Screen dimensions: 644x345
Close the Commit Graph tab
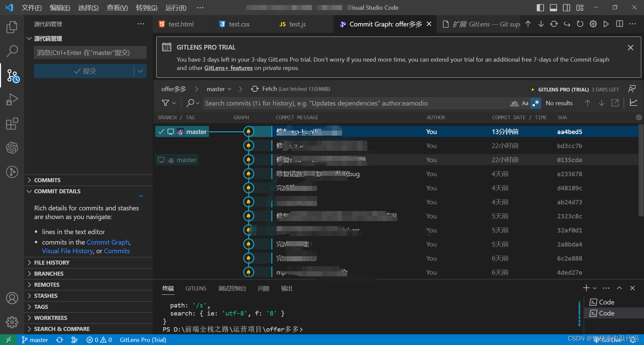(x=429, y=24)
